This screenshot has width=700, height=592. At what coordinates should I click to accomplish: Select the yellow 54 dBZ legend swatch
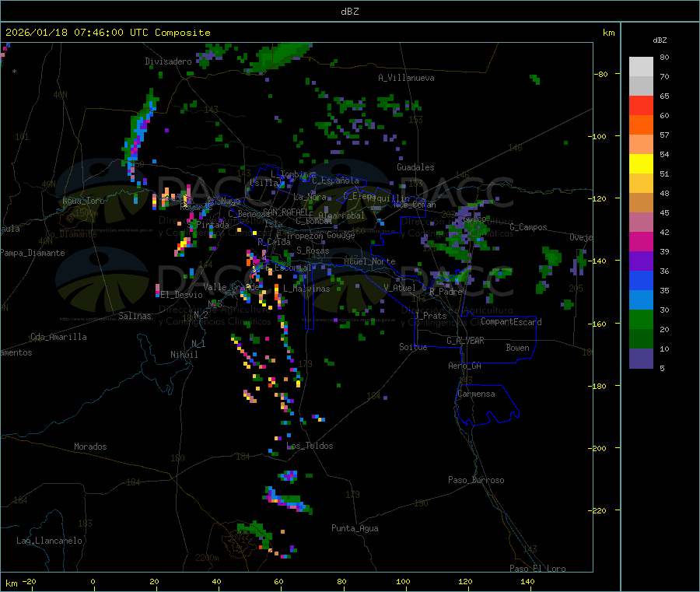(x=641, y=164)
